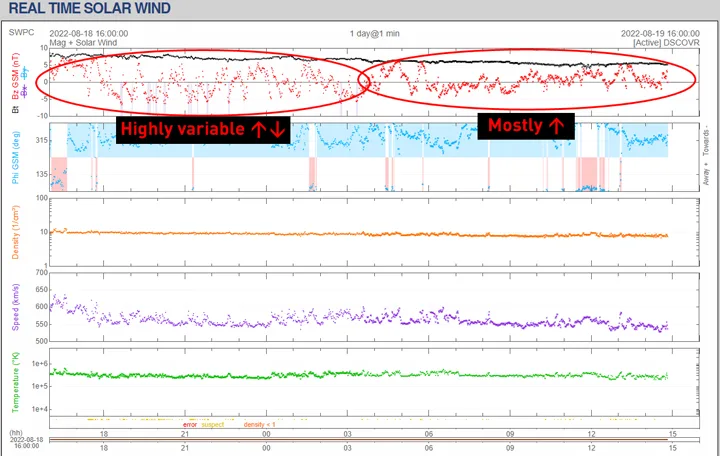Click the 100 tick on Density axis
The image size is (720, 456).
point(42,198)
